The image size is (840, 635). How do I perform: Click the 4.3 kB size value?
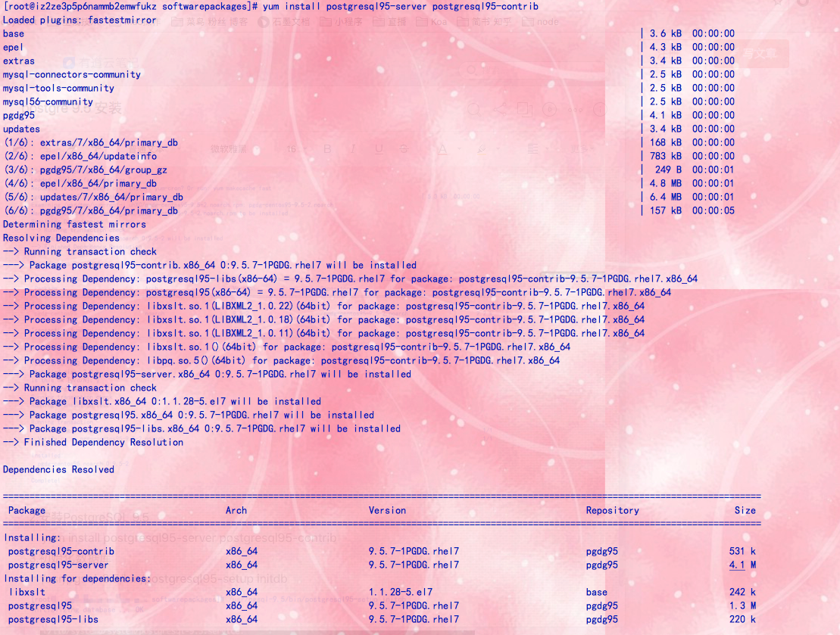665,47
